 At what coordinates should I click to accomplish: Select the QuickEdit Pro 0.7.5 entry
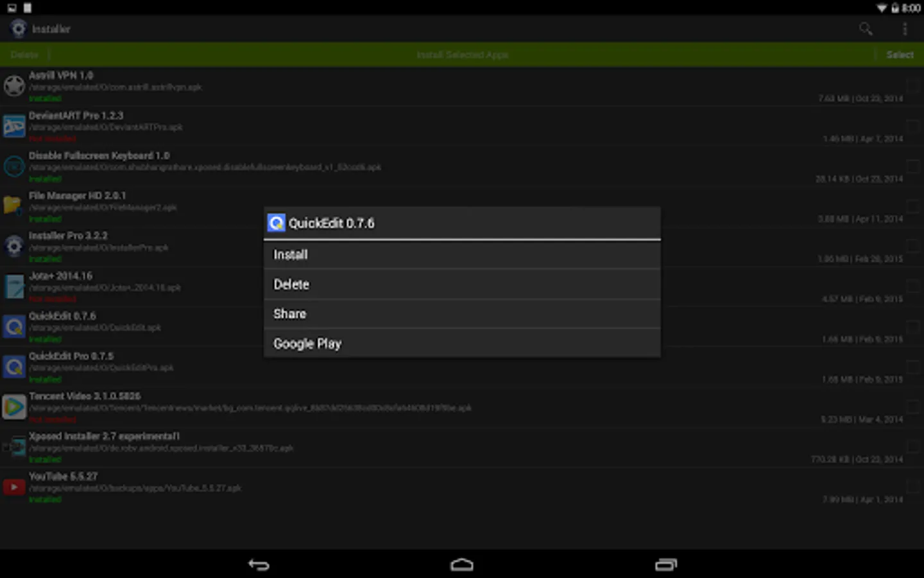462,367
